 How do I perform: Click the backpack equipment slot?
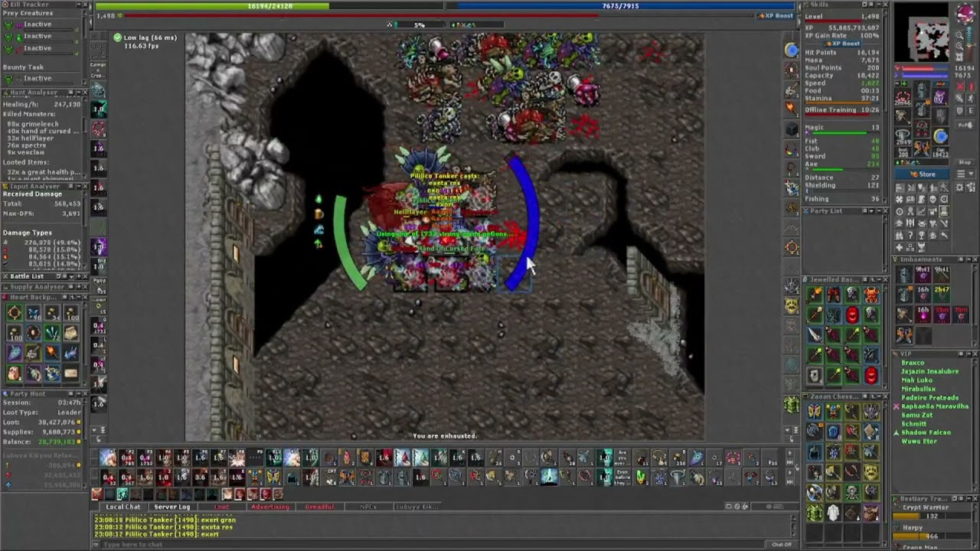(940, 96)
